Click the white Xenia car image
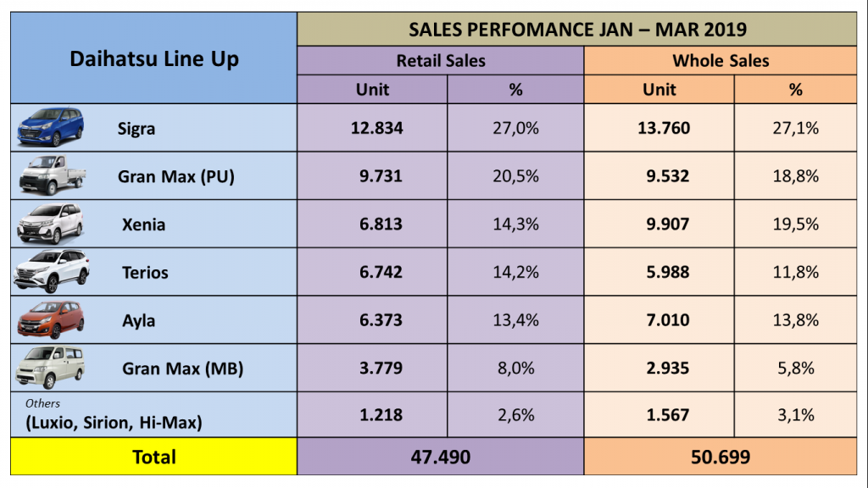Viewport: 868px width, 488px height. click(x=51, y=224)
